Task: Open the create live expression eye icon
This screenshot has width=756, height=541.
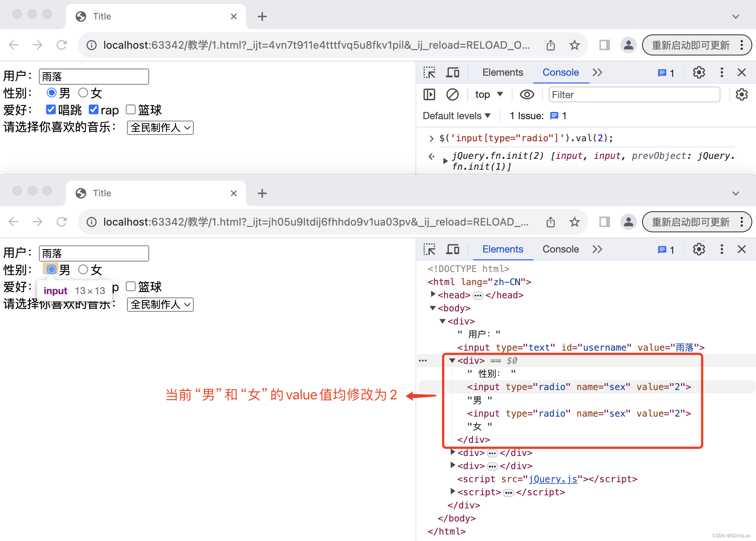Action: tap(527, 94)
